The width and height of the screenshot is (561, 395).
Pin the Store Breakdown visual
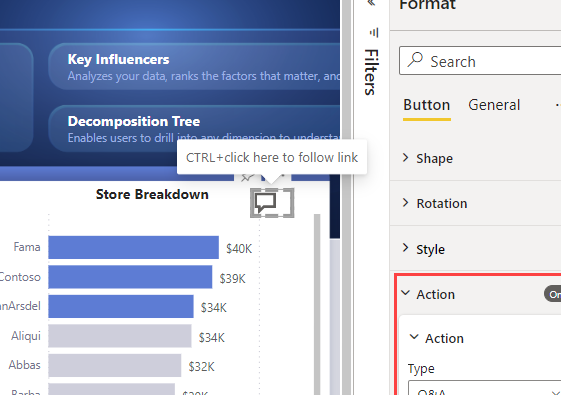[247, 177]
